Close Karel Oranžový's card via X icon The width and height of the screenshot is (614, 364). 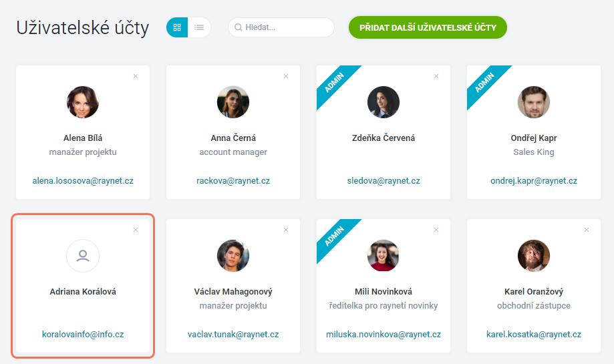[x=587, y=230]
